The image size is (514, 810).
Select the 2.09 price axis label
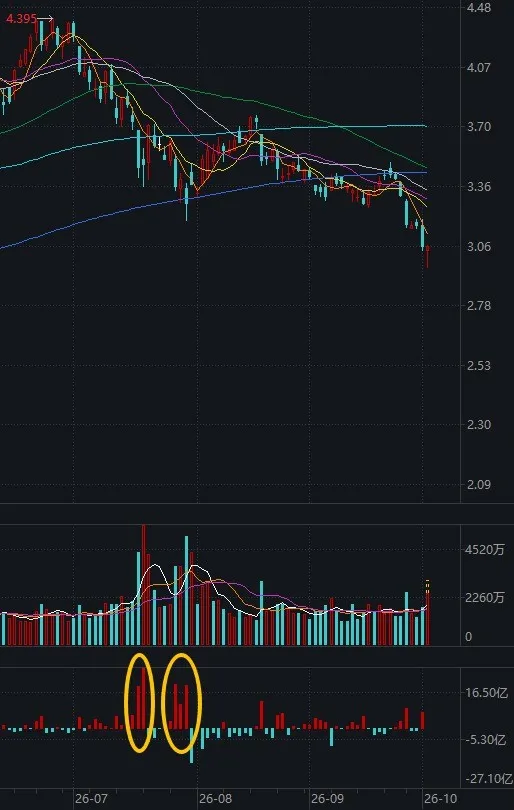478,485
